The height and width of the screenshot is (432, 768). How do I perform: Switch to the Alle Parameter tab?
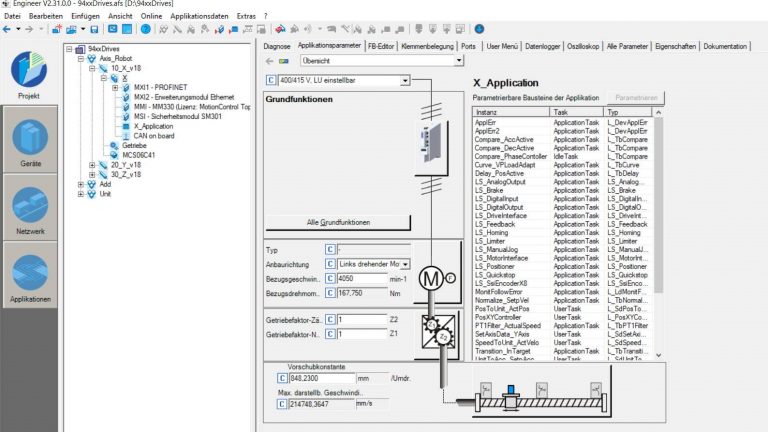pyautogui.click(x=627, y=47)
